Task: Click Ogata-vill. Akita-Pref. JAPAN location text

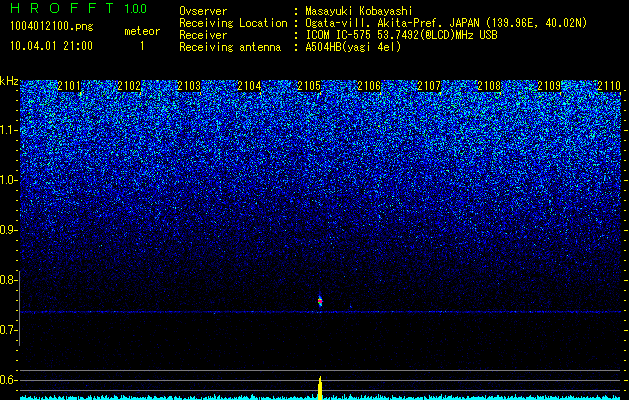Action: point(446,23)
